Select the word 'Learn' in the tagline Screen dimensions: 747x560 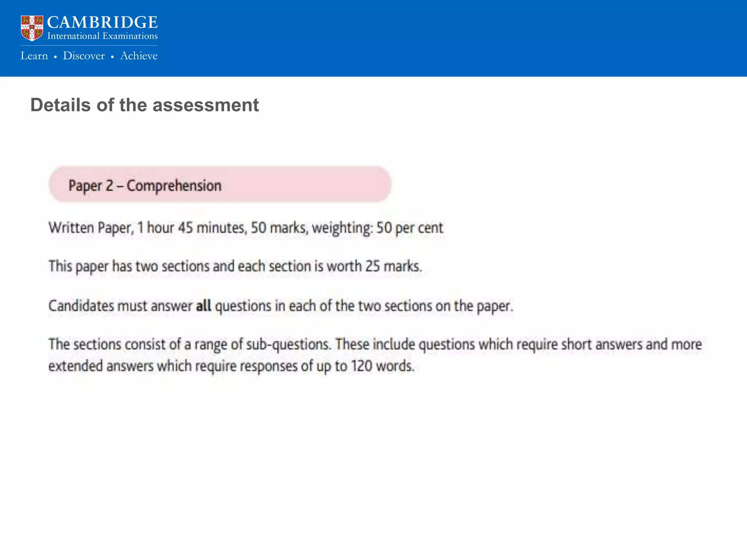(34, 56)
